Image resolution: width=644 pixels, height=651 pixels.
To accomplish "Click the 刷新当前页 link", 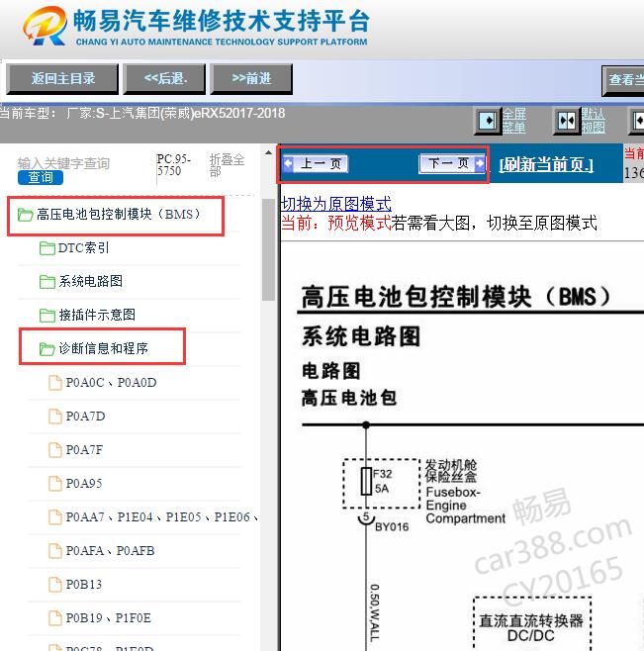I will pos(546,165).
